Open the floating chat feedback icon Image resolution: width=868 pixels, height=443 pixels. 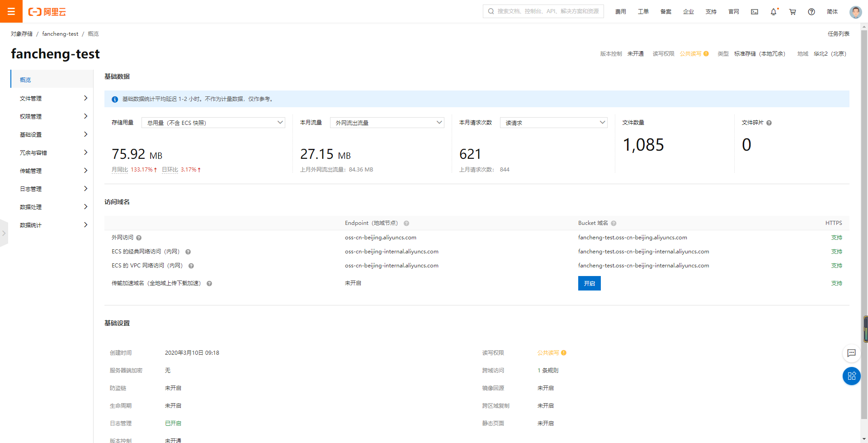tap(851, 353)
